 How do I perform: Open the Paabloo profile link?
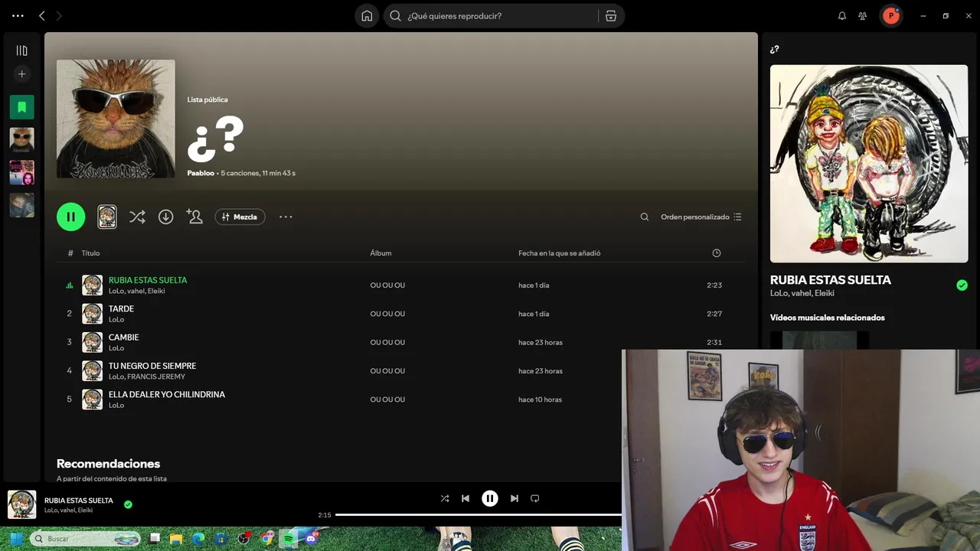coord(201,173)
